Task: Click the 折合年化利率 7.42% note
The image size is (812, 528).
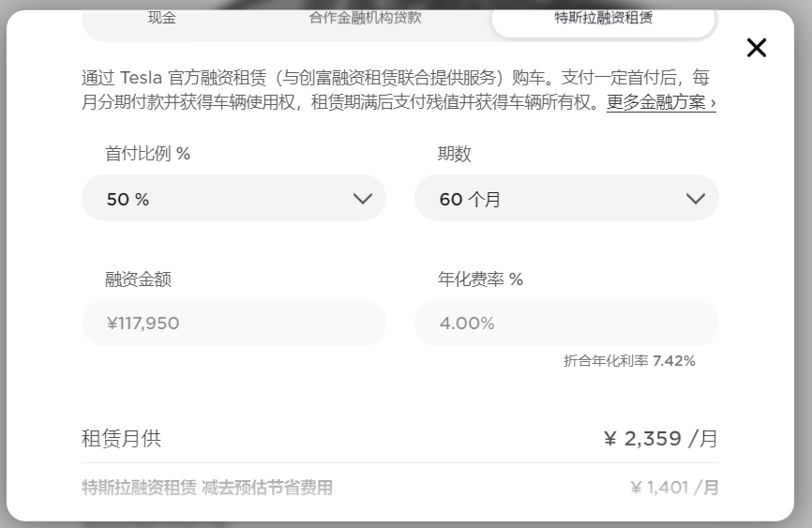Action: point(629,361)
